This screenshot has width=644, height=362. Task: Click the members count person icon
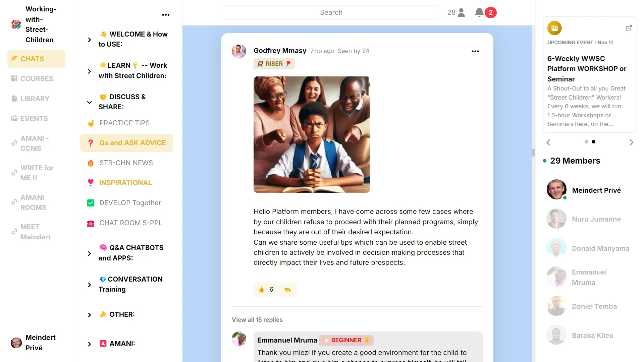(x=462, y=12)
